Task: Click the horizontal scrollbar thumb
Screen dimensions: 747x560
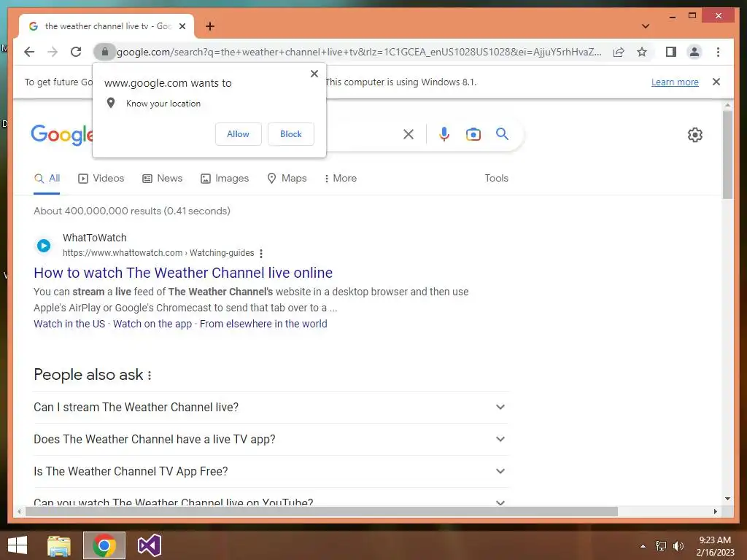Action: pyautogui.click(x=322, y=511)
